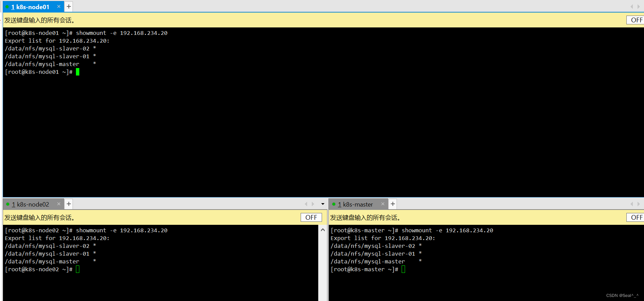Screen dimensions: 644x301
Task: Click the tab scroll-left arrow in k8s-master pane
Action: pyautogui.click(x=631, y=204)
